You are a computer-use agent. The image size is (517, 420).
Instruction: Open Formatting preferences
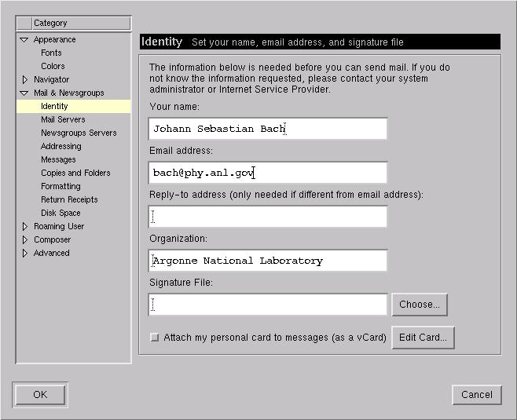(60, 186)
